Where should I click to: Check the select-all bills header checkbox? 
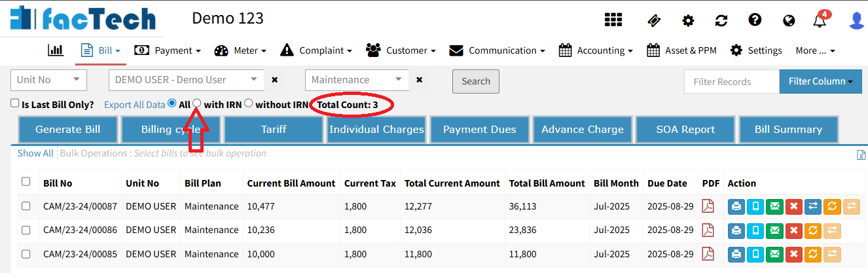pyautogui.click(x=26, y=182)
